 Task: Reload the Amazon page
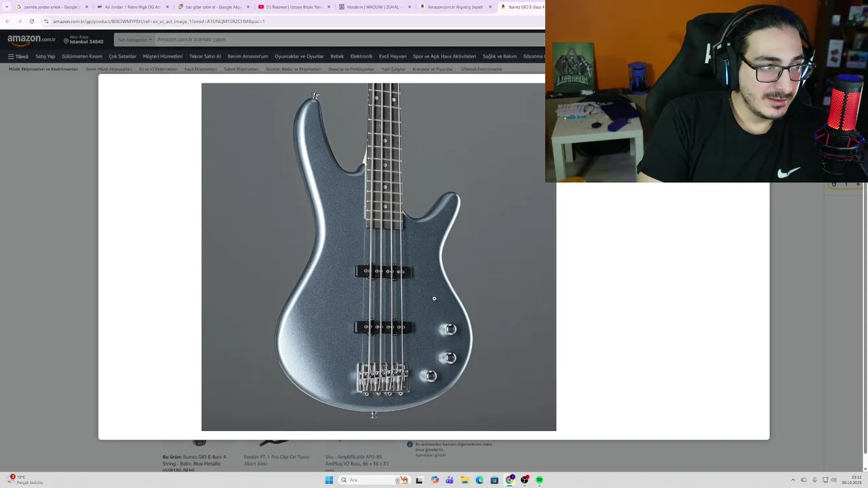31,21
